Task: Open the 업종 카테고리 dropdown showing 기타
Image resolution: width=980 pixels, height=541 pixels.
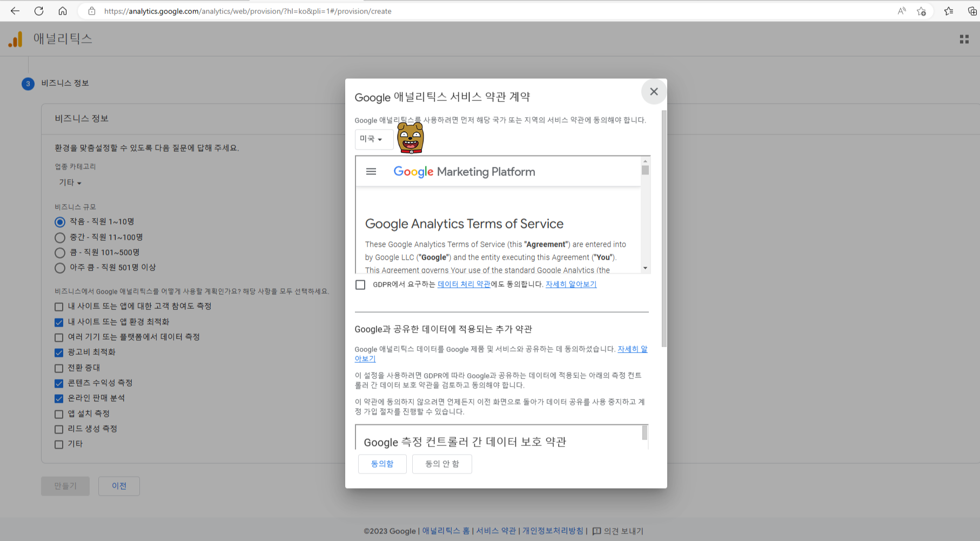Action: click(70, 182)
